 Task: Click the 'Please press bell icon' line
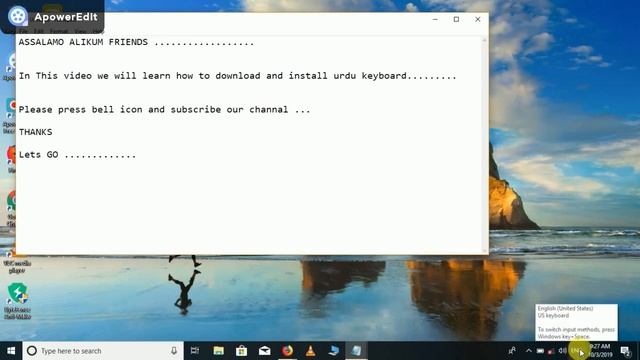[x=164, y=109]
